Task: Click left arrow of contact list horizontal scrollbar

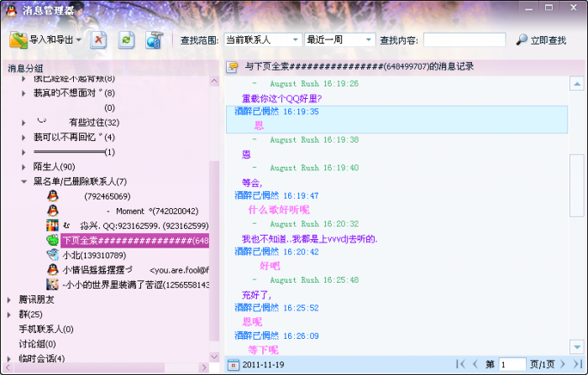Action: [x=8, y=367]
